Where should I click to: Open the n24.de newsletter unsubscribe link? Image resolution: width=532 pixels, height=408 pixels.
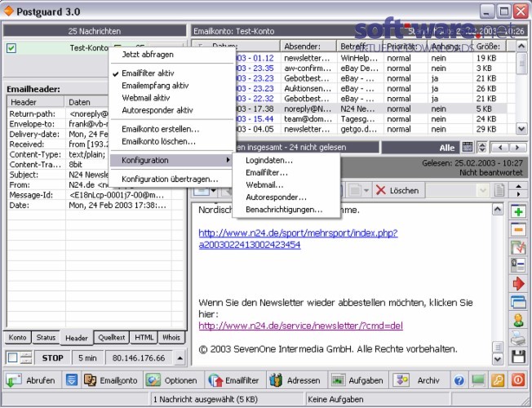[x=300, y=326]
